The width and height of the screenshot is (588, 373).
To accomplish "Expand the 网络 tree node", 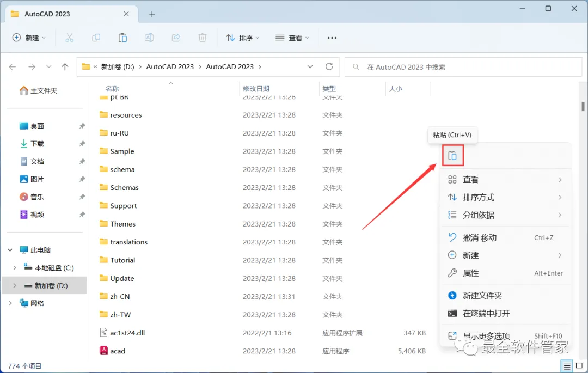I will pyautogui.click(x=10, y=303).
